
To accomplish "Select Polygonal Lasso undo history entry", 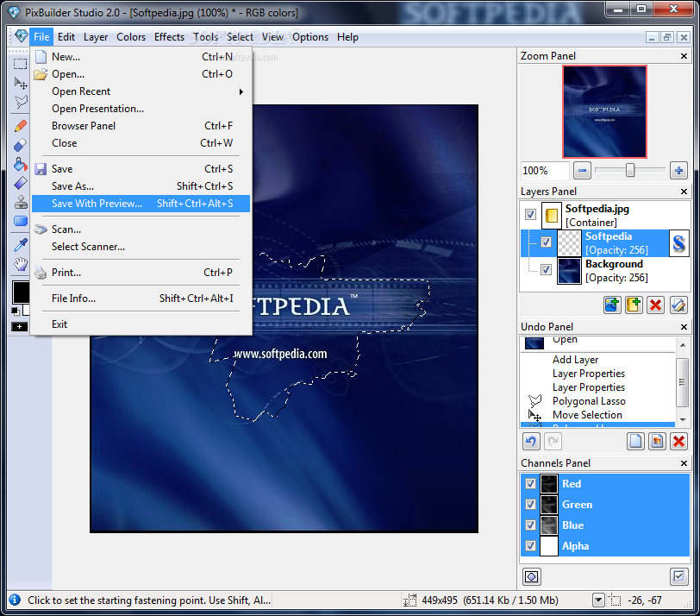I will pos(598,401).
